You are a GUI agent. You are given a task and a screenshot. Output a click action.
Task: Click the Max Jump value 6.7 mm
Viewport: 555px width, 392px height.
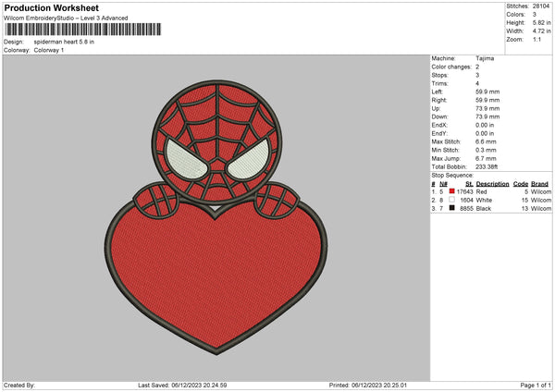click(x=486, y=158)
